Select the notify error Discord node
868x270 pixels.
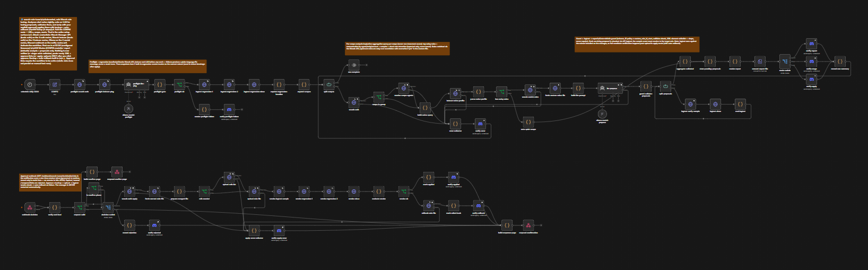(480, 124)
